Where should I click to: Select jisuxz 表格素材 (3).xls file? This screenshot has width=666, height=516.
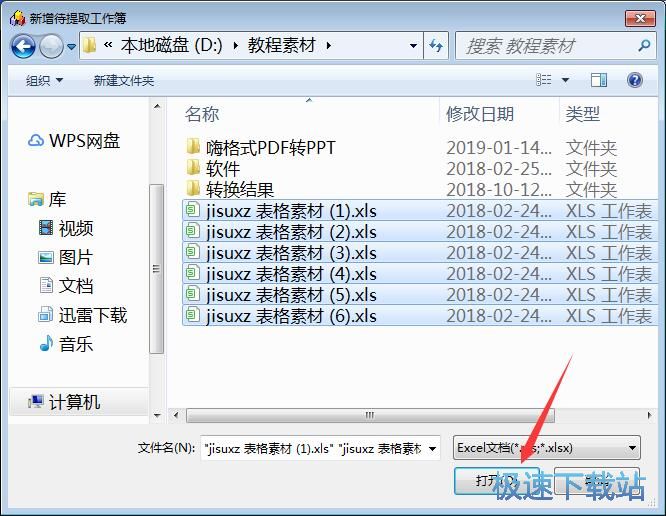point(291,253)
